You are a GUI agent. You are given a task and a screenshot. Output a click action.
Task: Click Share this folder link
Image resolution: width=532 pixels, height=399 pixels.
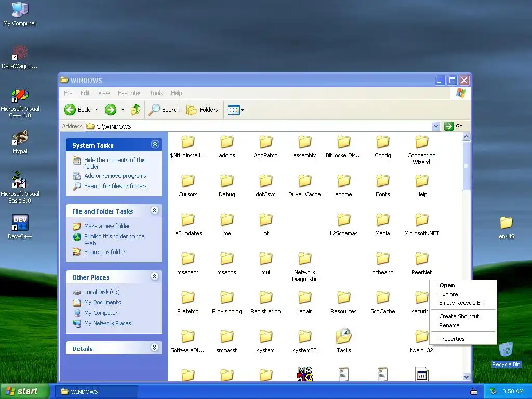tap(104, 252)
